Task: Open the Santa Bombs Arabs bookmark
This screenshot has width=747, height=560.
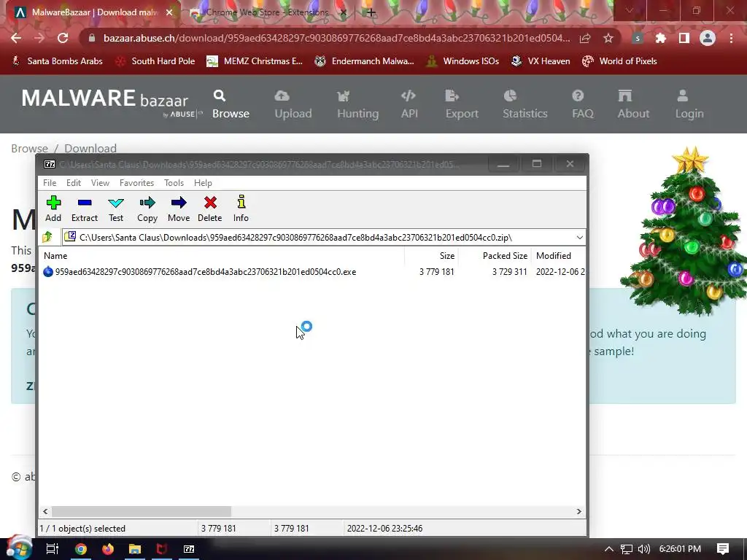Action: point(57,61)
